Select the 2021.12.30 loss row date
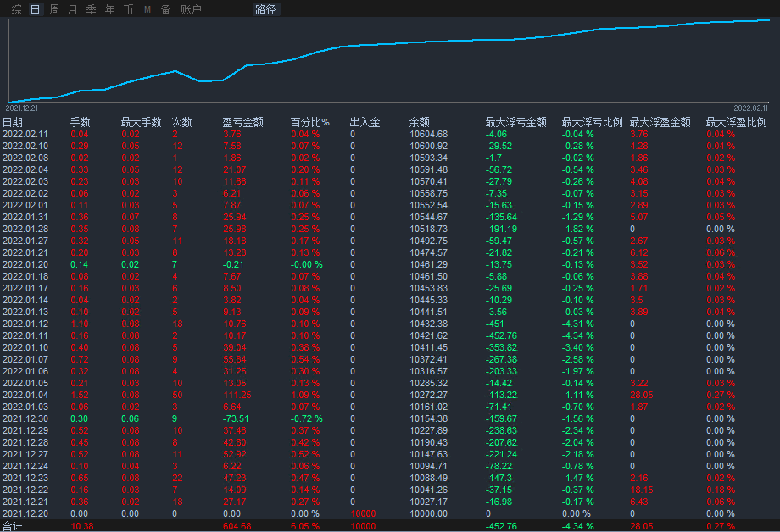 pos(25,418)
